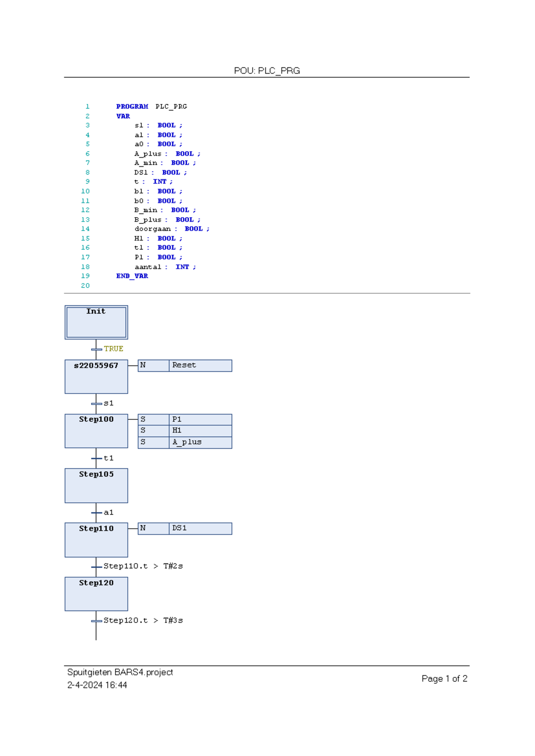This screenshot has width=535, height=756.
Task: Select declaration line 'H1 : BOOL ;'
Action: [x=158, y=238]
